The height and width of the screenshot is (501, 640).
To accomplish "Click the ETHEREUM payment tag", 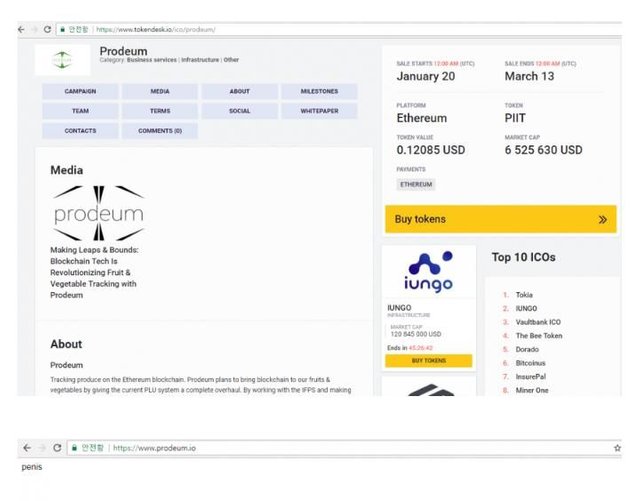I will point(416,185).
